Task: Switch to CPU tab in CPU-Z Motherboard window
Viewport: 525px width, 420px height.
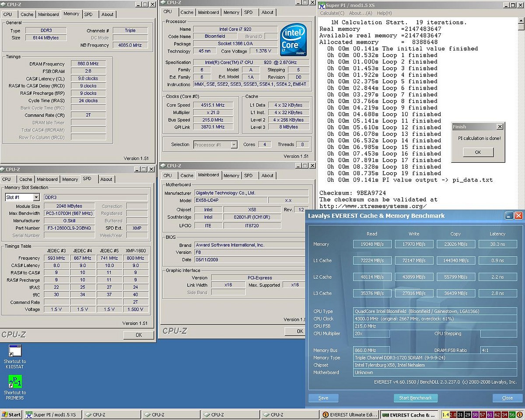Action: click(x=168, y=176)
